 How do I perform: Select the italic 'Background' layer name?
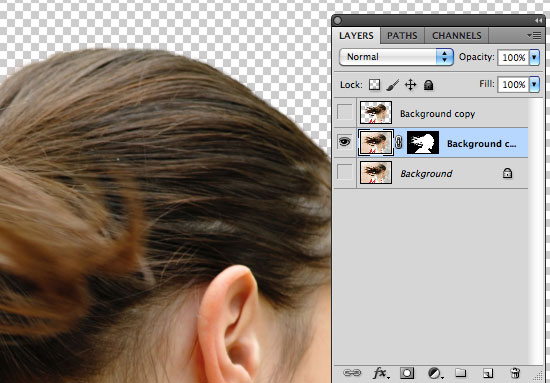click(x=426, y=174)
